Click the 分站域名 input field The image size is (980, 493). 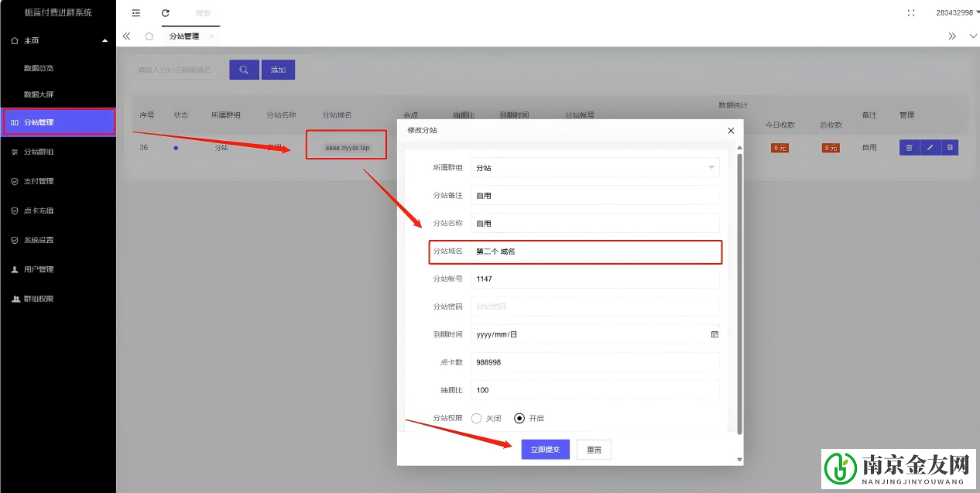595,252
